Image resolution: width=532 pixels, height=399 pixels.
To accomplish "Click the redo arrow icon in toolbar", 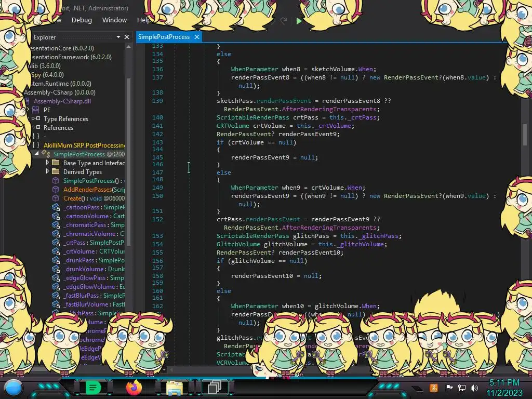I will [284, 21].
